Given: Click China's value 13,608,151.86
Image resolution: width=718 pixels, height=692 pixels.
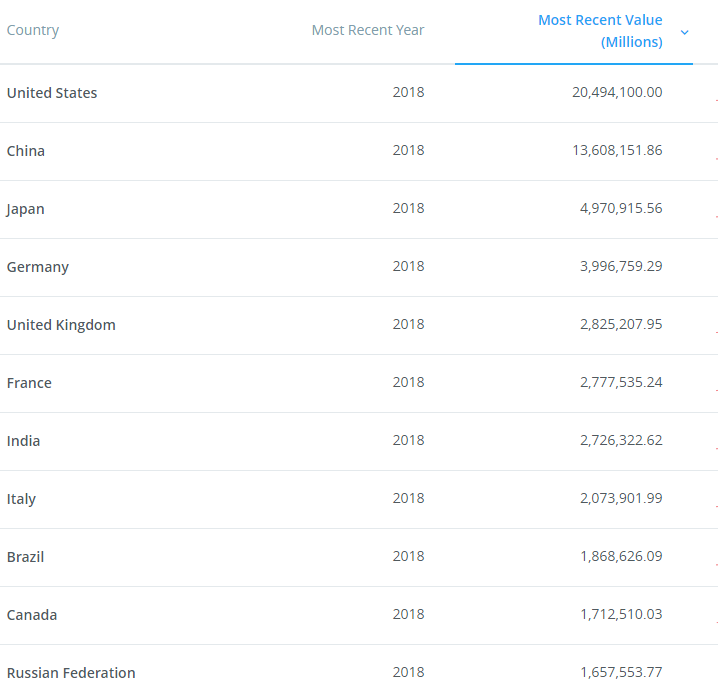Looking at the screenshot, I should [616, 150].
